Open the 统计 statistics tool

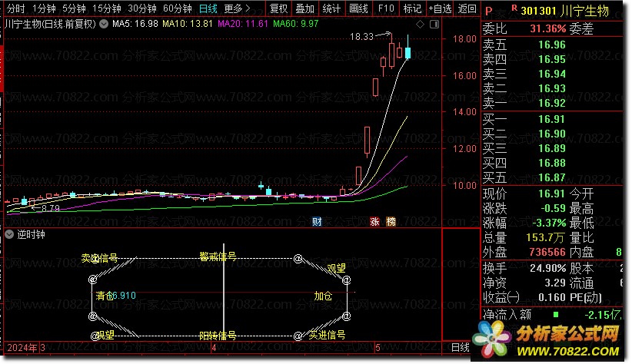click(x=331, y=8)
